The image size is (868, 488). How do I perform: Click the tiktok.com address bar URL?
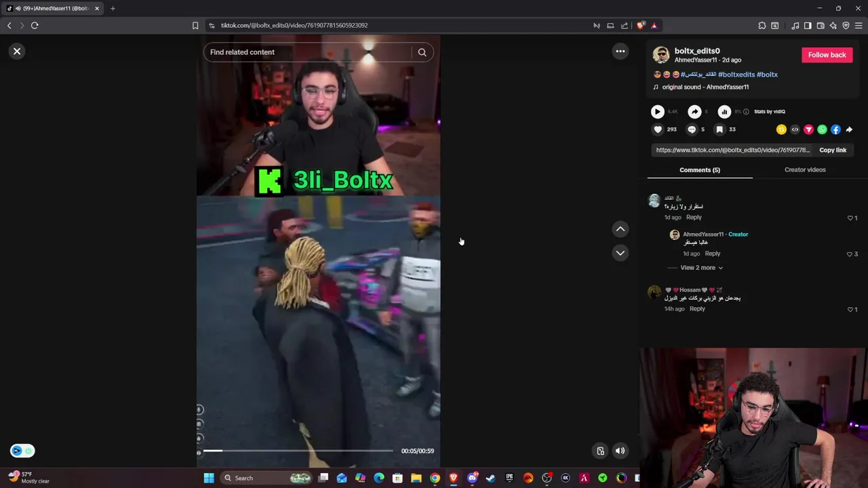tap(294, 26)
